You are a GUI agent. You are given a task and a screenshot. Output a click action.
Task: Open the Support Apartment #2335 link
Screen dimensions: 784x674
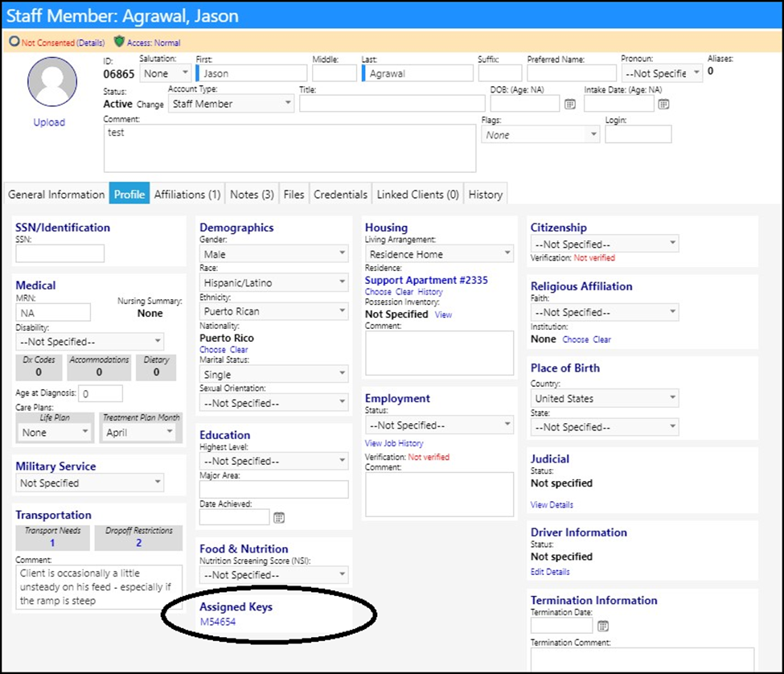[426, 280]
